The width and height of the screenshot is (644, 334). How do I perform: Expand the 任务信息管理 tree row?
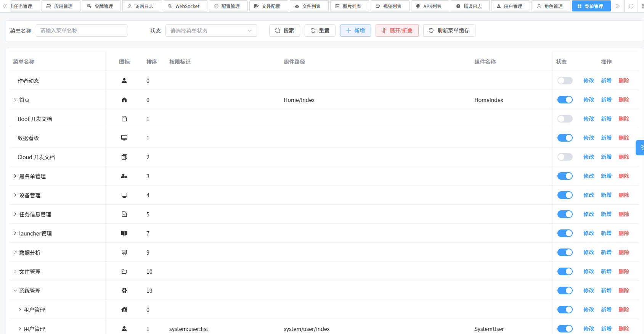click(x=15, y=214)
